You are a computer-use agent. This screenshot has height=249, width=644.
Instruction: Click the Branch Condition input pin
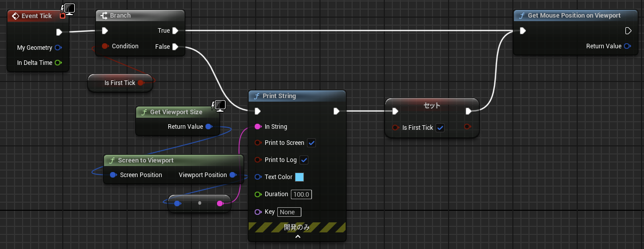click(x=105, y=46)
